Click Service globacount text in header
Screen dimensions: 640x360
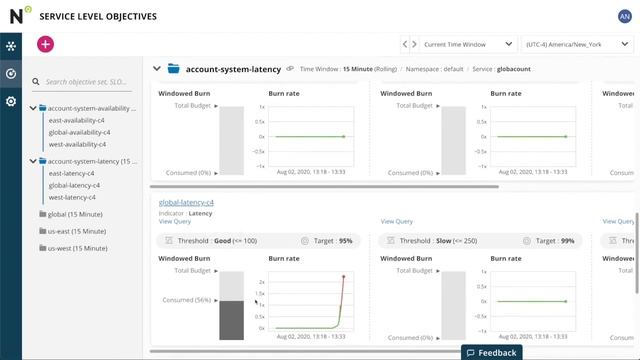pos(501,69)
